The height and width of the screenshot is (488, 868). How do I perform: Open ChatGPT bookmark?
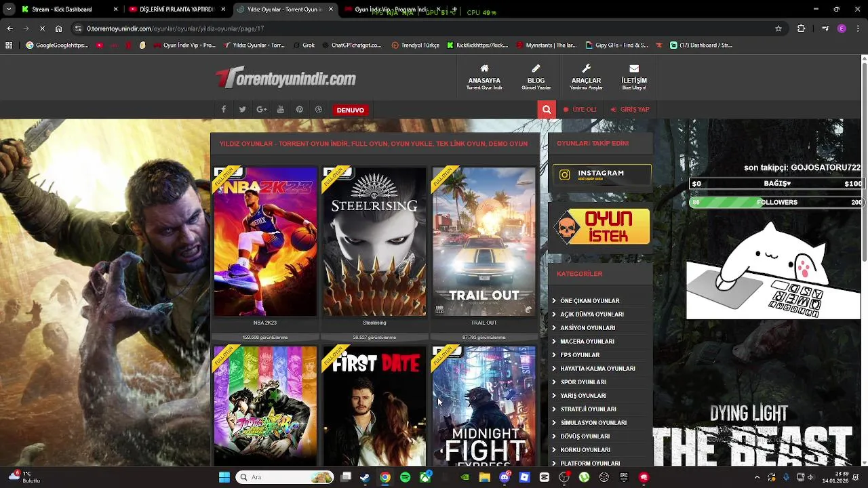click(x=351, y=45)
